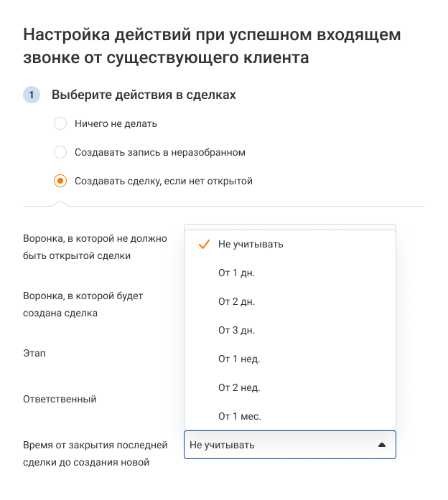The image size is (448, 500).
Task: Choose the От 2 нед. option
Action: click(x=239, y=387)
